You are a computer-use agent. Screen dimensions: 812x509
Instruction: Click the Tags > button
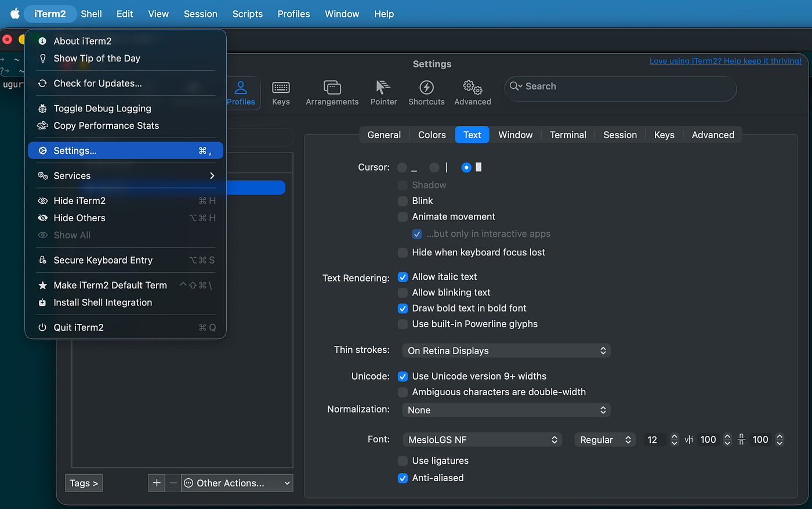coord(84,483)
